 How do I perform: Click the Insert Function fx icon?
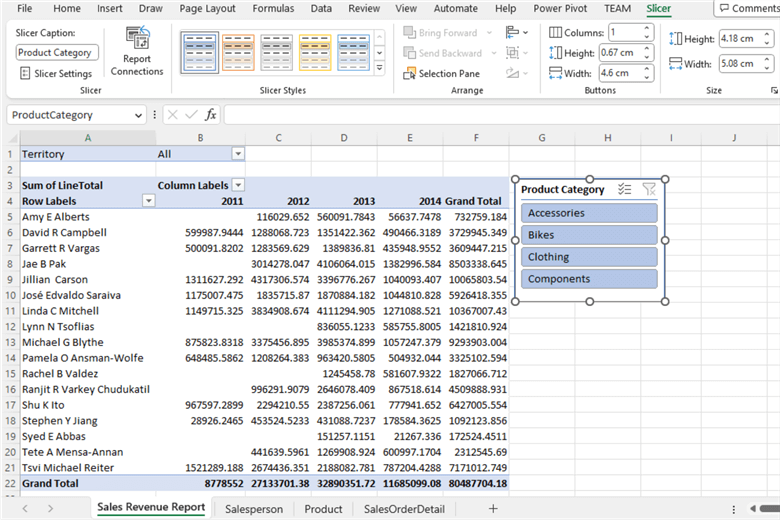pyautogui.click(x=210, y=115)
